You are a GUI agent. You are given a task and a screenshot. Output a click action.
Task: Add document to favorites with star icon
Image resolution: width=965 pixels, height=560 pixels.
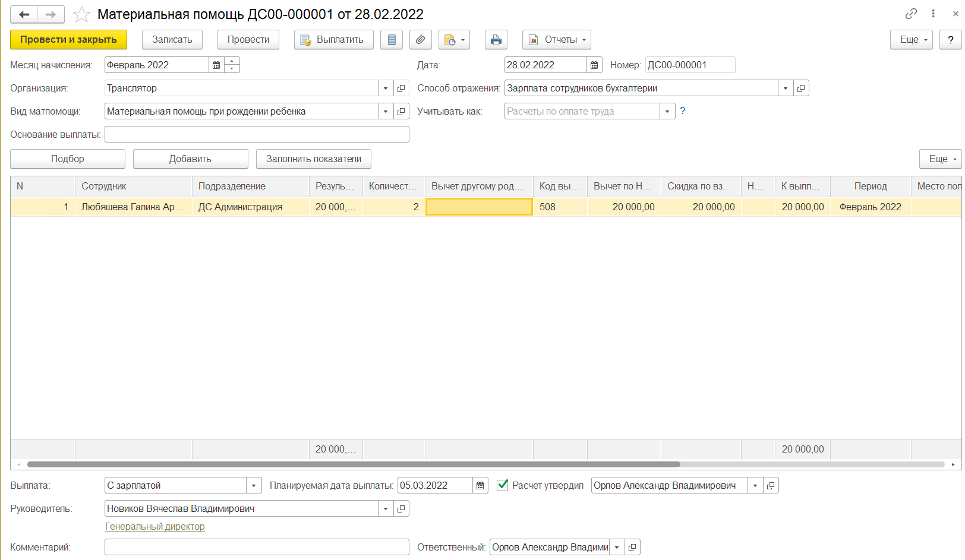[81, 14]
